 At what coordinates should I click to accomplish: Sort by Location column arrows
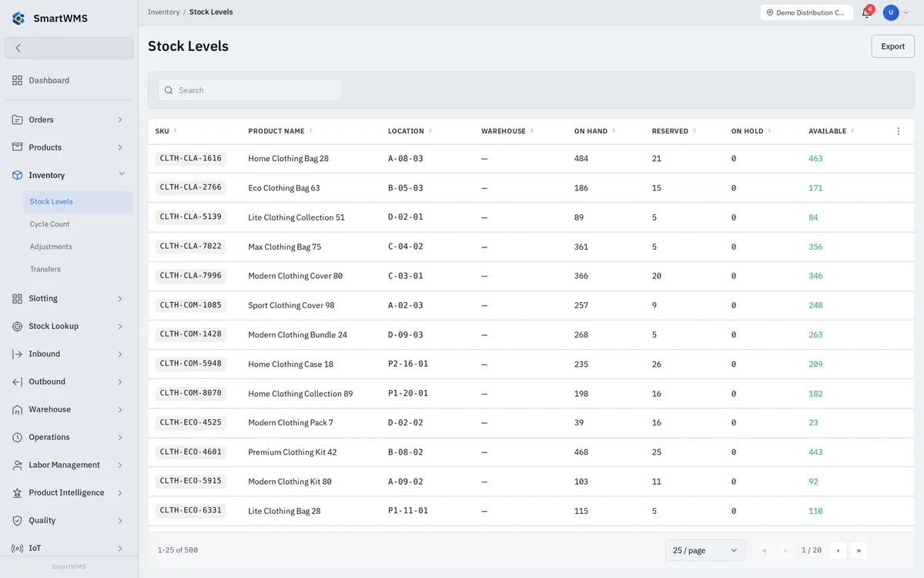coord(430,131)
